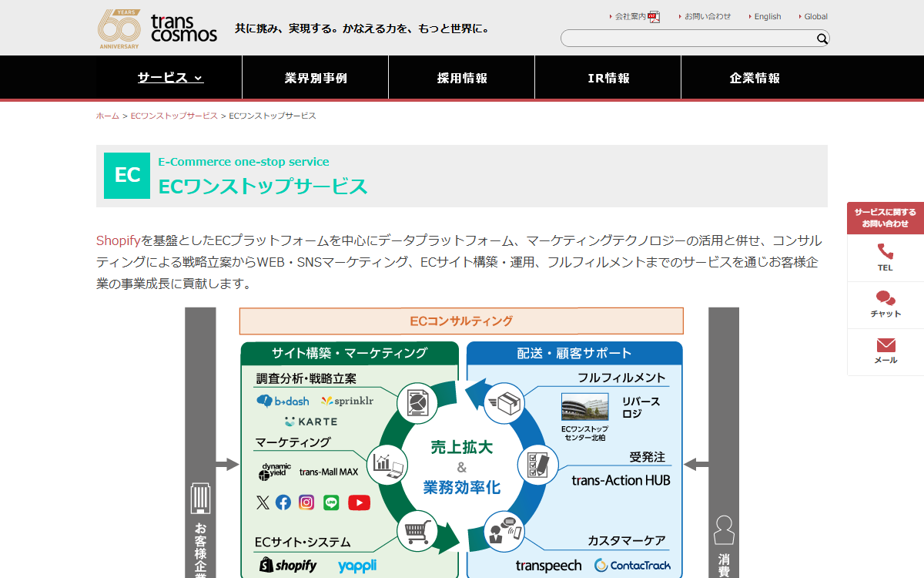This screenshot has height=578, width=924.
Task: Click the お問い合わせ header link
Action: coord(708,16)
